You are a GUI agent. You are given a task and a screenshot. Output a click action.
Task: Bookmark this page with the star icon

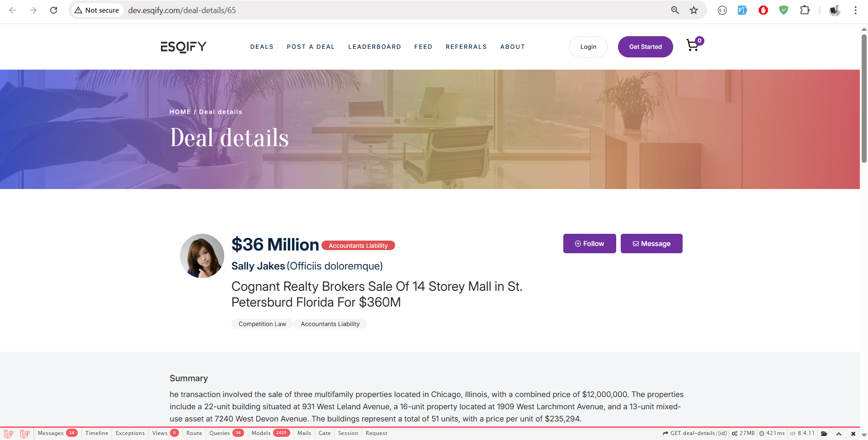coord(693,10)
